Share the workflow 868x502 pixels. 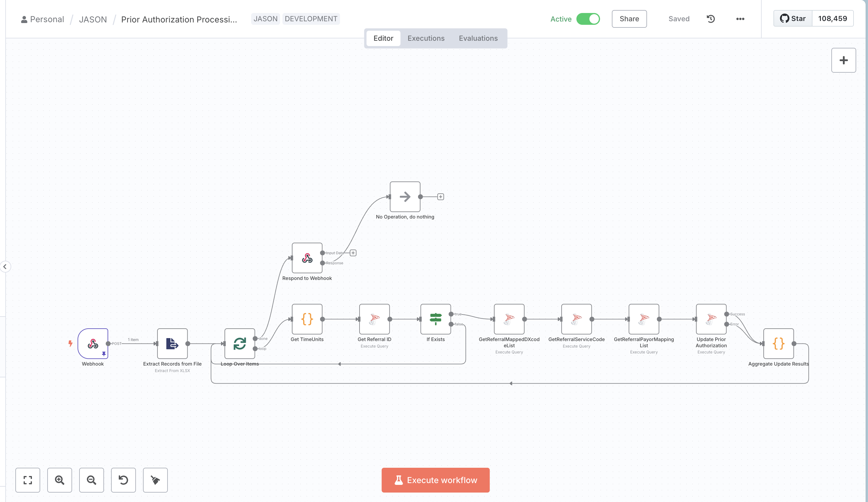(629, 19)
